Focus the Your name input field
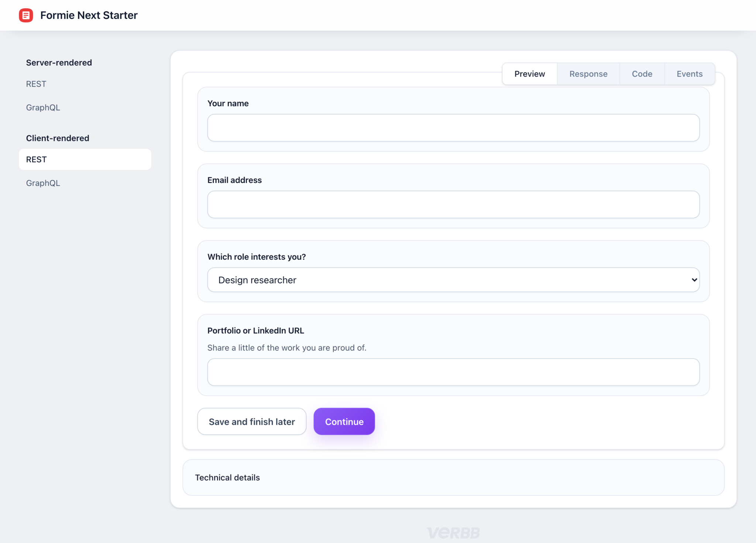The height and width of the screenshot is (543, 756). [x=453, y=128]
